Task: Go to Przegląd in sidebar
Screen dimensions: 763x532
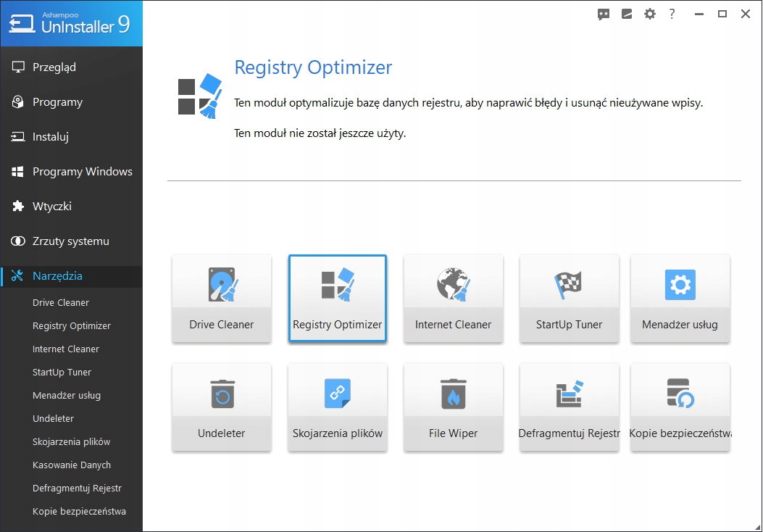Action: 54,67
